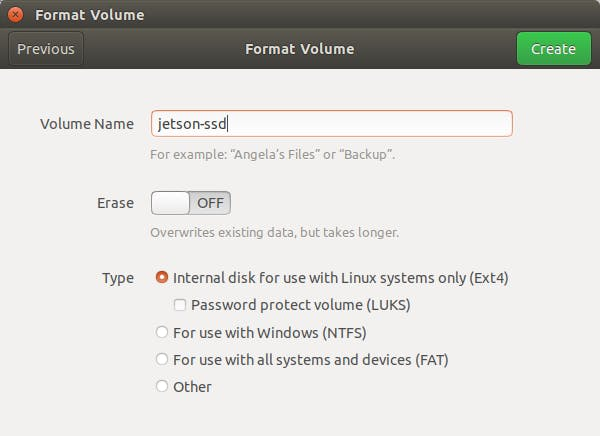Go back with the Previous button

click(46, 49)
